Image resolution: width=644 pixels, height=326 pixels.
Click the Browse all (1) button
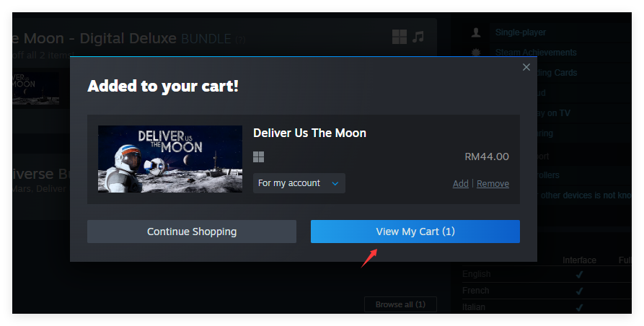pyautogui.click(x=400, y=304)
